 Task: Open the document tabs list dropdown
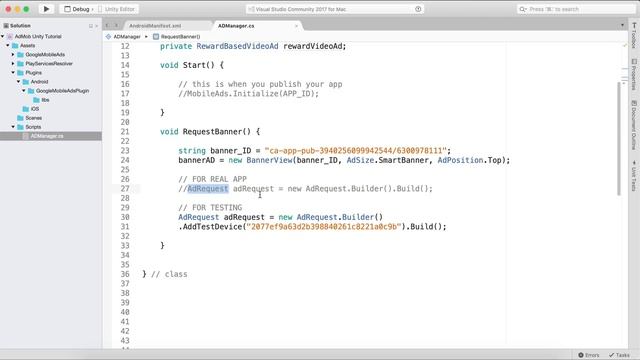click(622, 25)
